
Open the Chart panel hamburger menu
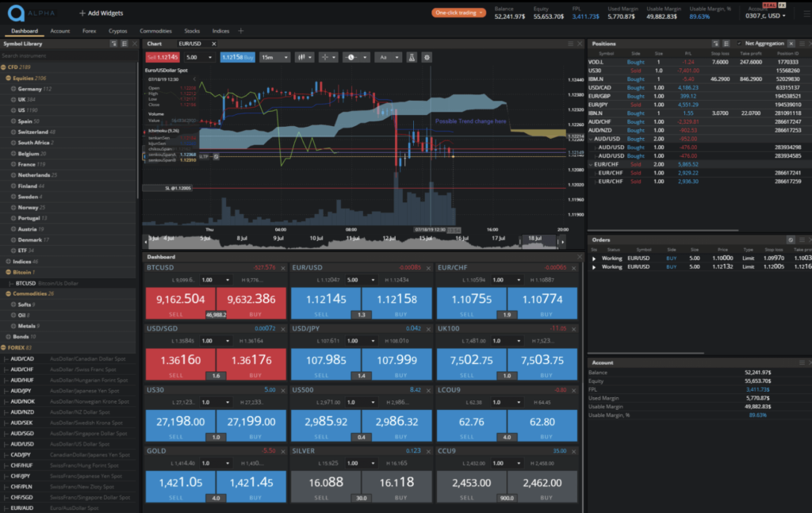point(571,44)
